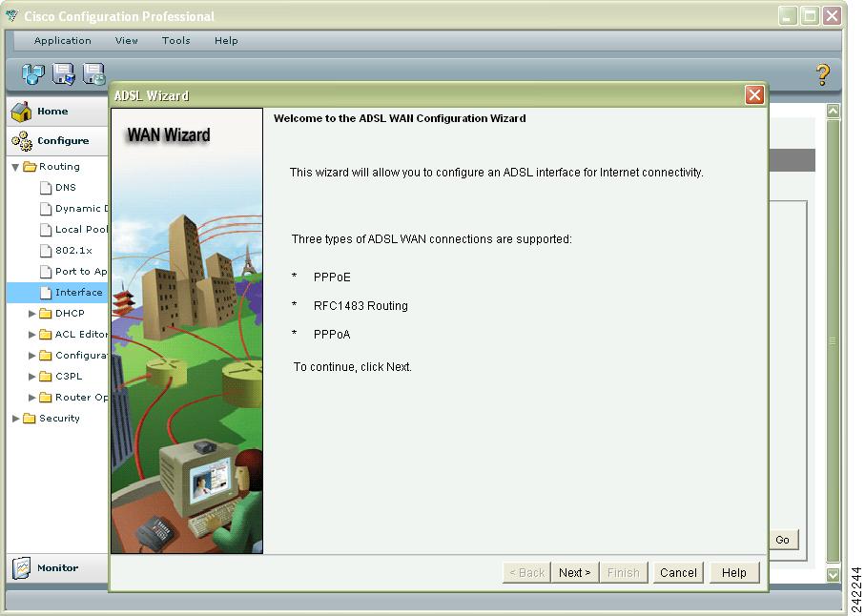
Task: Expand the DHCP folder arrow
Action: point(32,314)
